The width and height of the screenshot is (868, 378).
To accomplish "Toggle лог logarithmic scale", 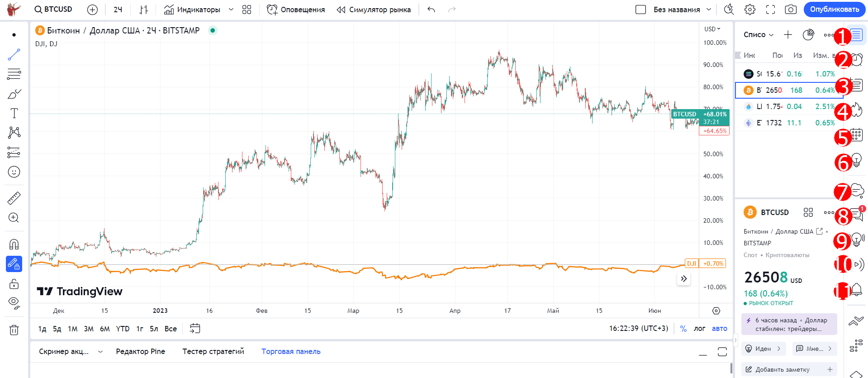I will coord(700,329).
